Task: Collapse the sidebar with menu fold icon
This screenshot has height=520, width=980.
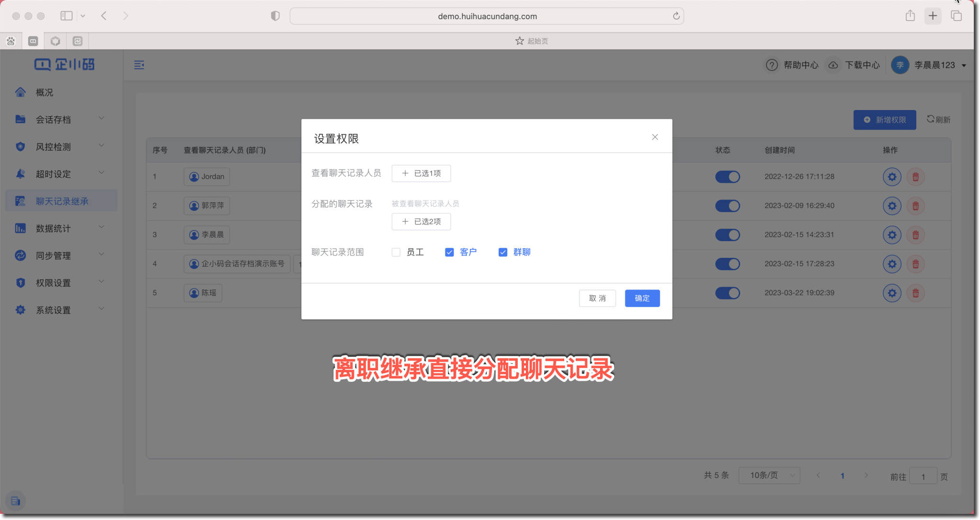Action: 139,65
